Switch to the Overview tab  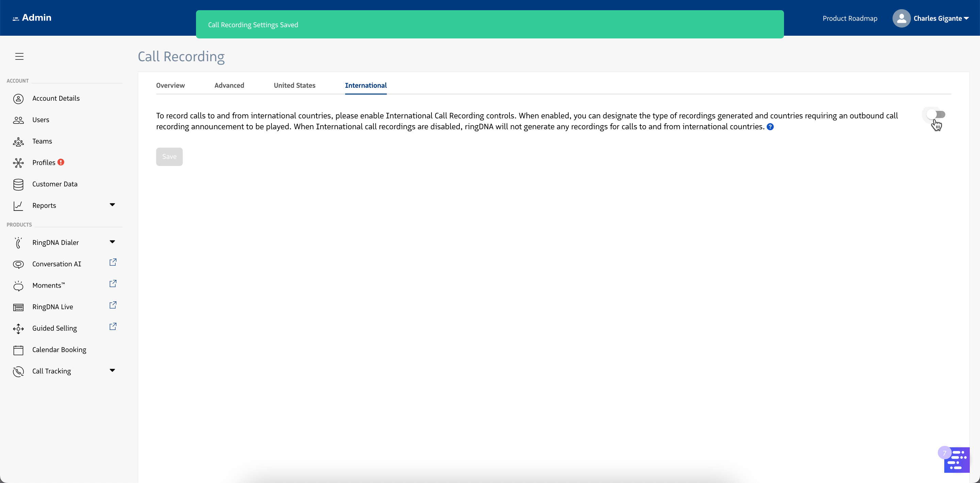coord(170,86)
